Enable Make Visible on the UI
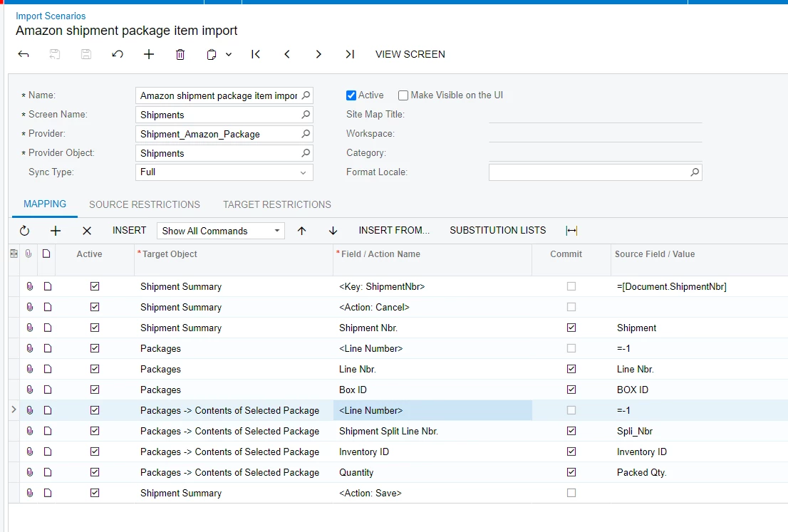Image resolution: width=788 pixels, height=532 pixels. (x=403, y=95)
